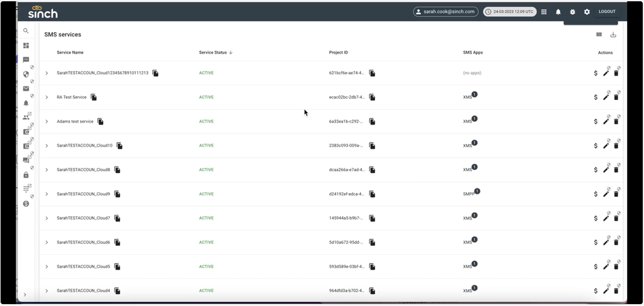Screen dimensions: 644x306
Task: Select the '(no apps)' text
Action: click(472, 73)
